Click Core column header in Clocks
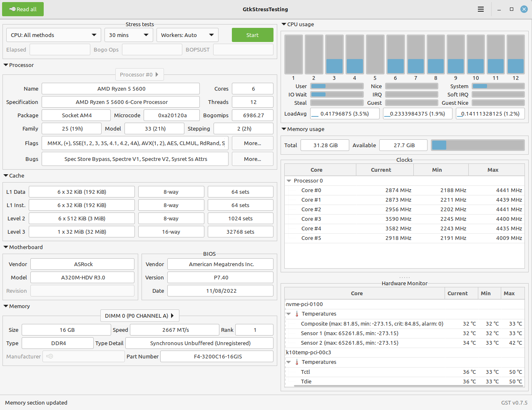 point(321,170)
